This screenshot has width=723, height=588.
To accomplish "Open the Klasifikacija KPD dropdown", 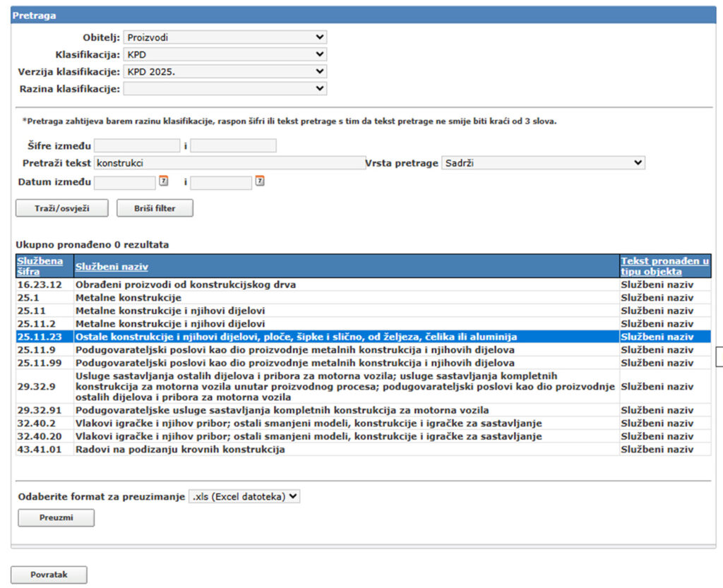I will pos(225,54).
